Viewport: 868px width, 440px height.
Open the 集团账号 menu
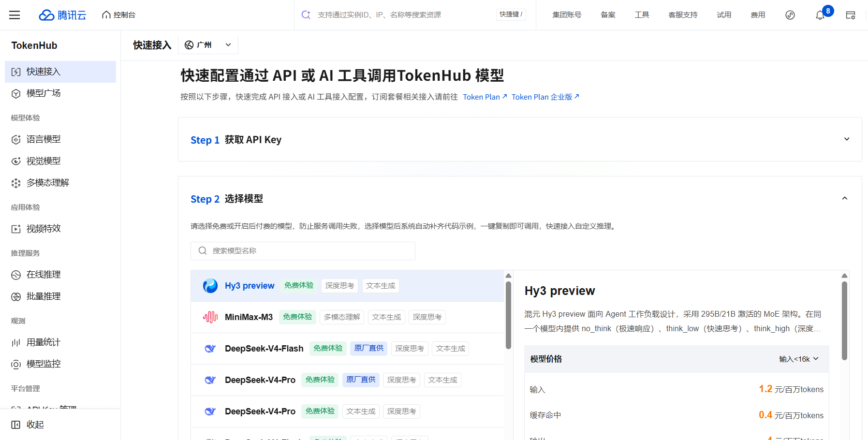click(x=567, y=15)
